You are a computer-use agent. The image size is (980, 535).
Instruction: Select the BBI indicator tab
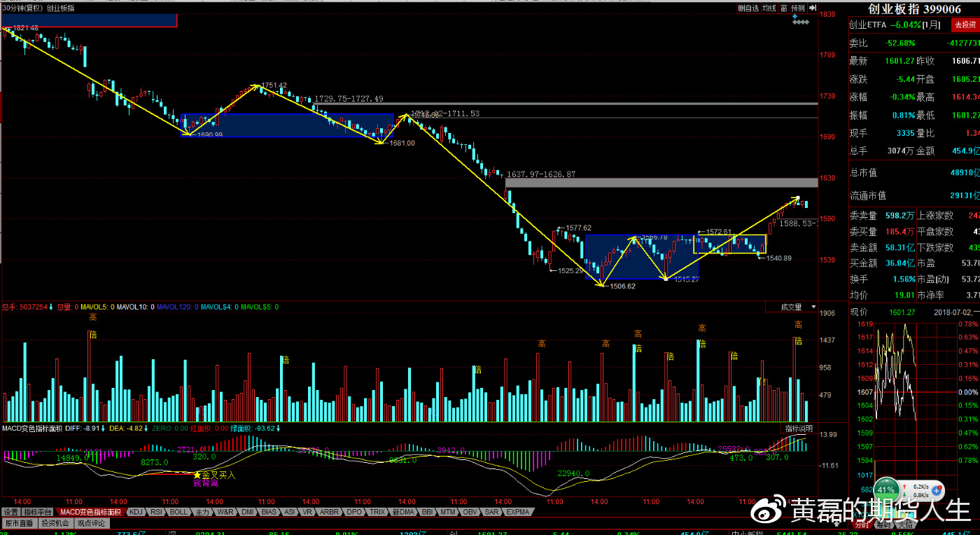(x=428, y=512)
